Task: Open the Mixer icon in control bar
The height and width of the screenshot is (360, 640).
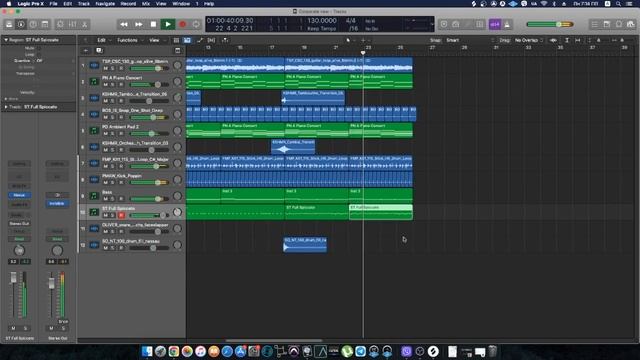Action: coord(72,24)
